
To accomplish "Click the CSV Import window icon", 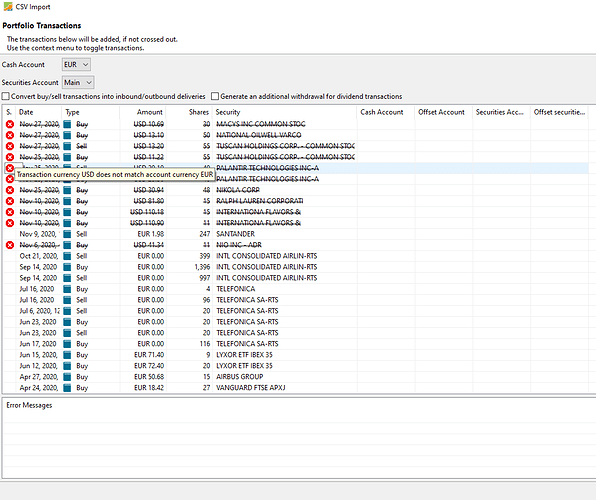I will [x=8, y=6].
